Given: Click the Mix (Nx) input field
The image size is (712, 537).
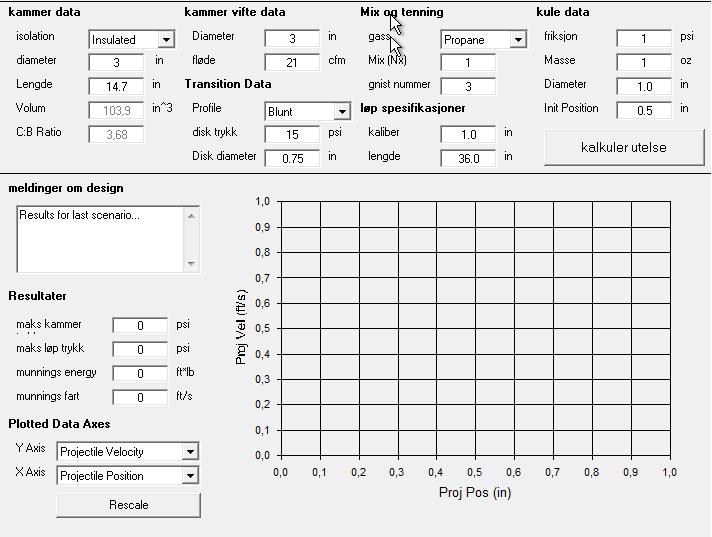Looking at the screenshot, I should click(x=468, y=63).
